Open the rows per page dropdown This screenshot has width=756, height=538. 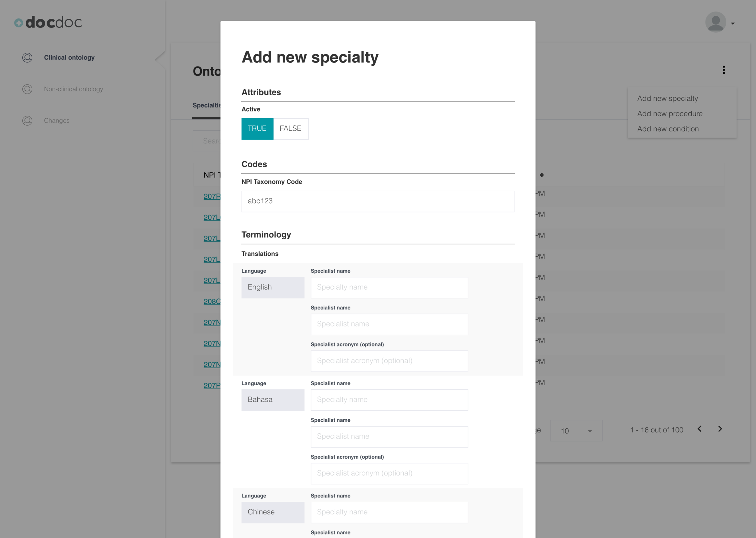coord(576,431)
